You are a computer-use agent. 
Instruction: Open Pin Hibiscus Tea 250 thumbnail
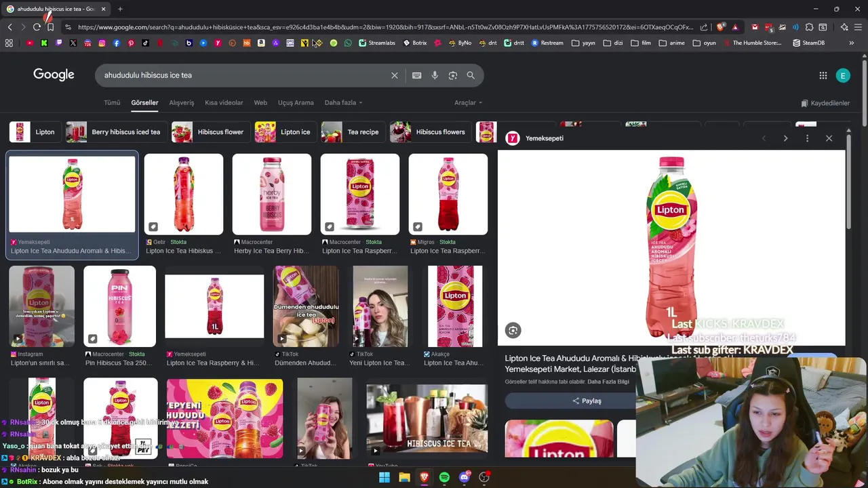[119, 306]
